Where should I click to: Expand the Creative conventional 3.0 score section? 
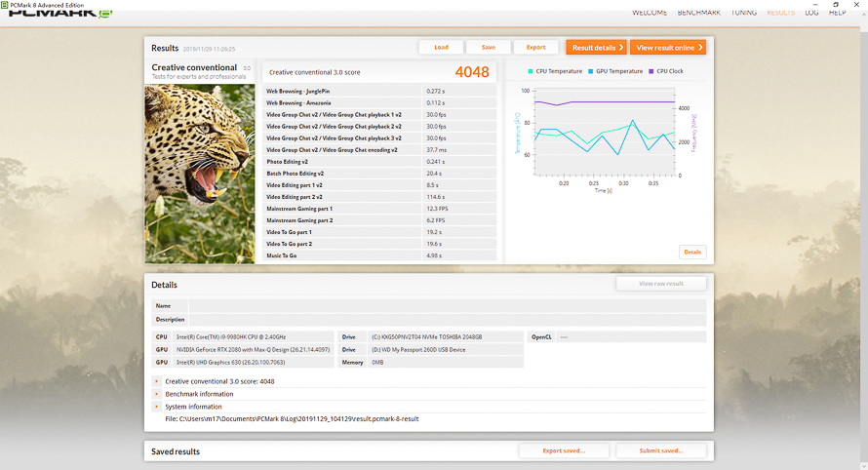pos(156,381)
